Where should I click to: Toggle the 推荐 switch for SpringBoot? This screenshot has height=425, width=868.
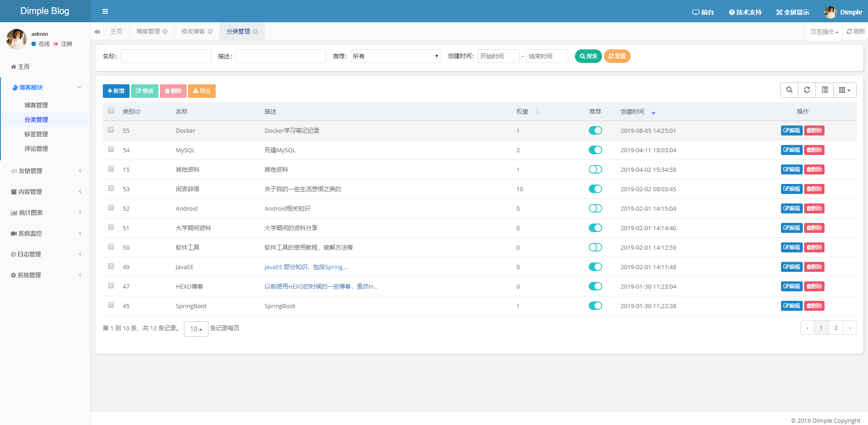(595, 306)
